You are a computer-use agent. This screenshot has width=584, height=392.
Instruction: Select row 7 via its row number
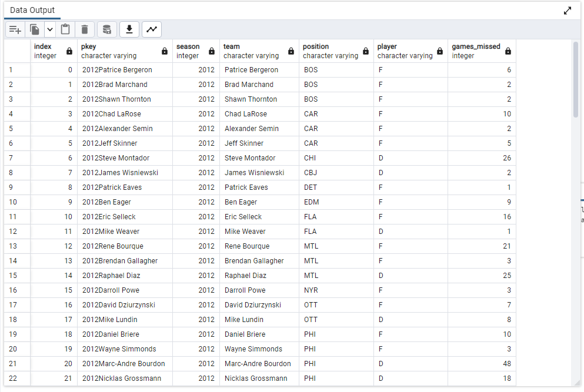(12, 158)
